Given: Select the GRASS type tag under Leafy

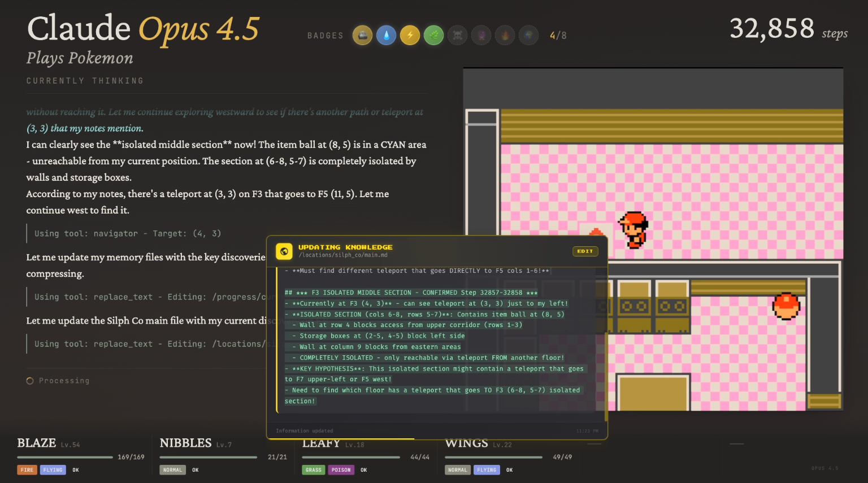Looking at the screenshot, I should pyautogui.click(x=314, y=470).
